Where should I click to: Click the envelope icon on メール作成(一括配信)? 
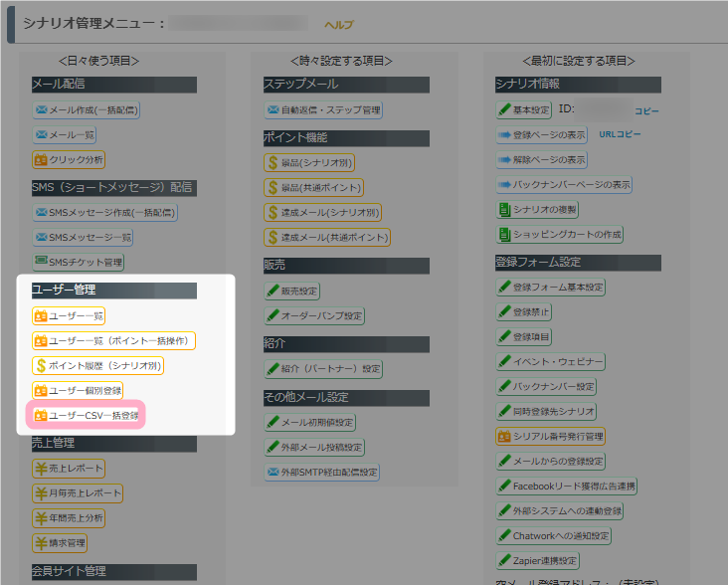41,109
